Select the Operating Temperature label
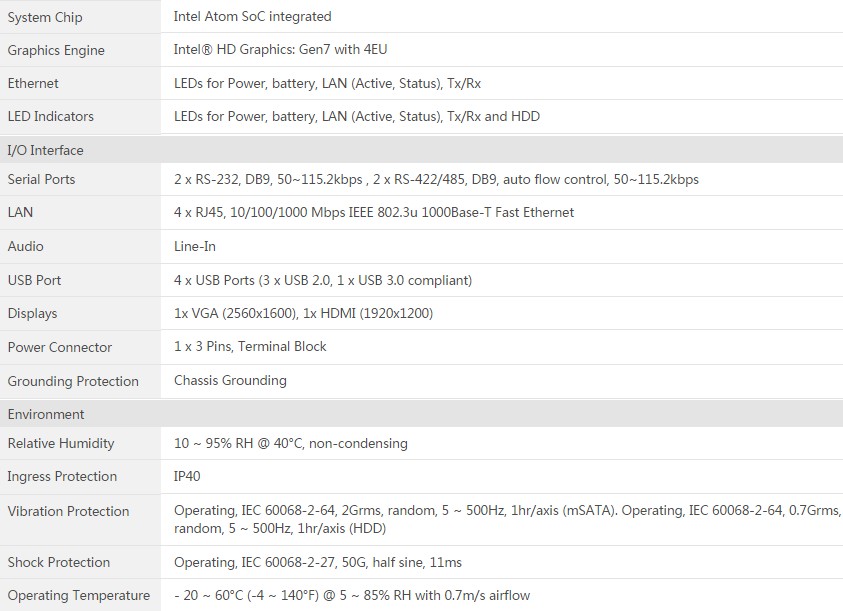The height and width of the screenshot is (611, 843). click(78, 595)
